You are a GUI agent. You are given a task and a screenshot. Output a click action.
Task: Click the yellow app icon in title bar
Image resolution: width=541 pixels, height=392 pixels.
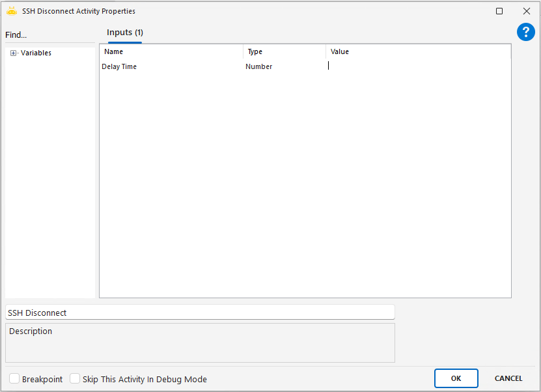tap(11, 11)
